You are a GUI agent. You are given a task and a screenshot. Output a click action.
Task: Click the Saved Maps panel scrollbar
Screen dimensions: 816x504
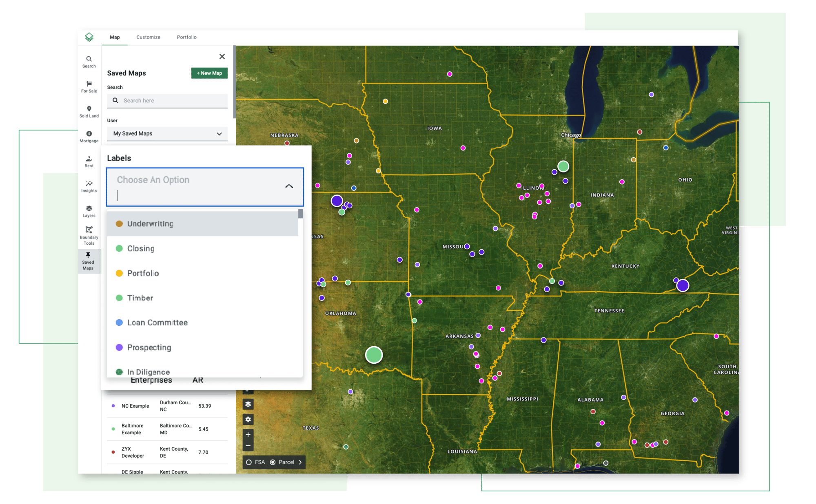coord(235,82)
